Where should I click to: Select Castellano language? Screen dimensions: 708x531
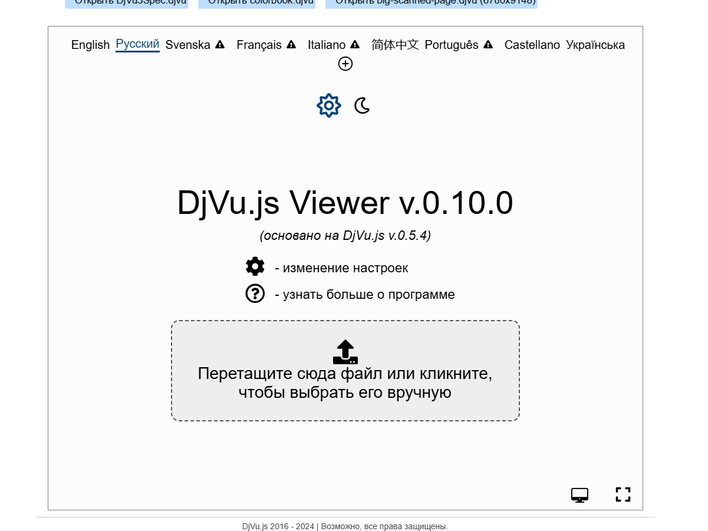(x=532, y=45)
